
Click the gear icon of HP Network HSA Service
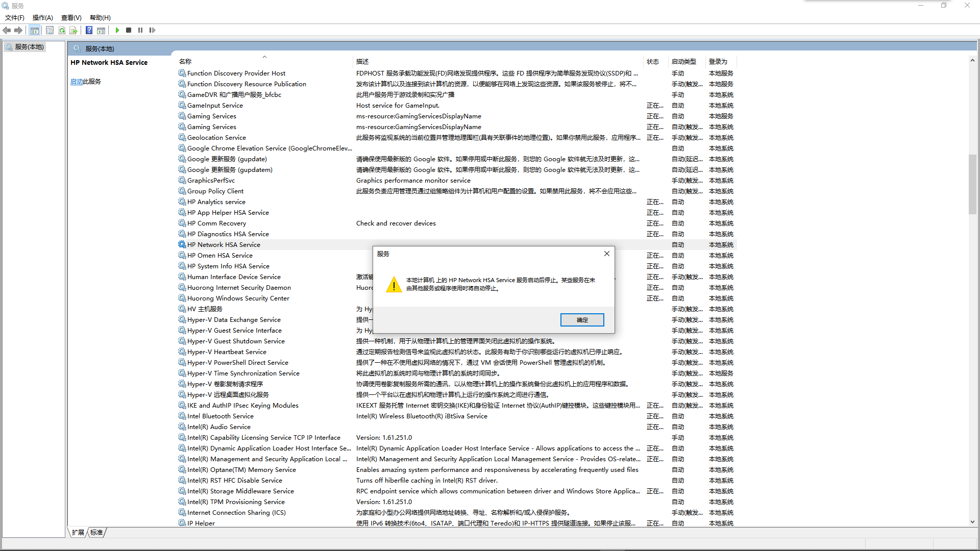pos(182,244)
